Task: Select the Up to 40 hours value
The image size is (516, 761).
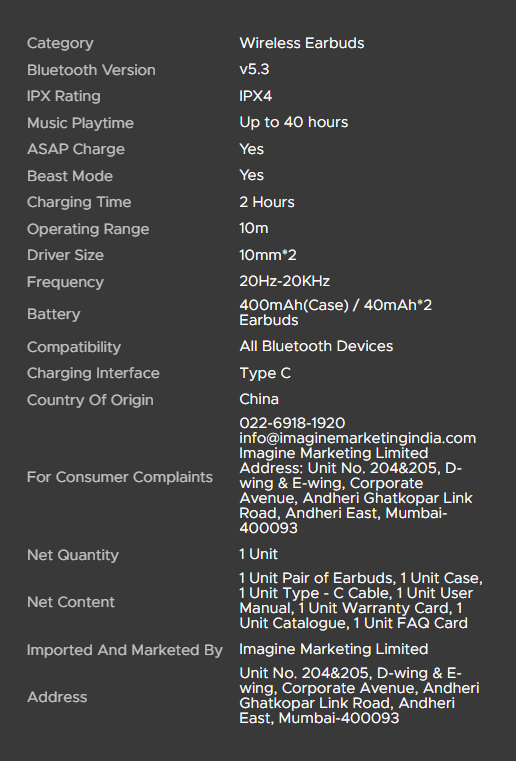Action: [x=294, y=122]
